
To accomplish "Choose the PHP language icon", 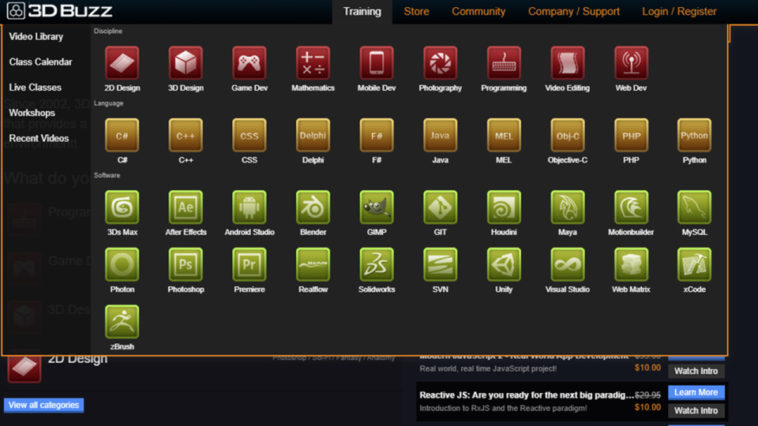I will pyautogui.click(x=631, y=135).
